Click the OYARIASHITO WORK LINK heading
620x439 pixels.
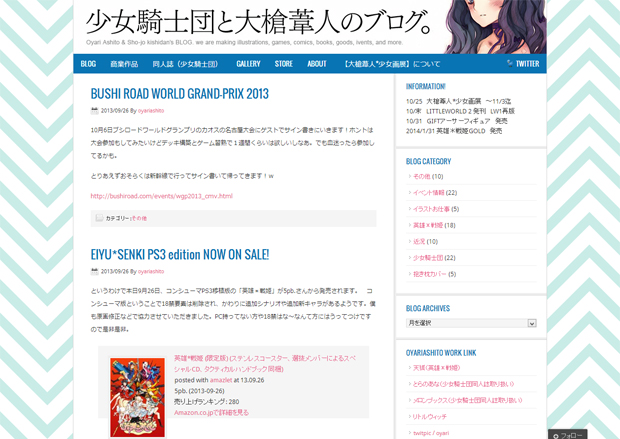pos(441,353)
